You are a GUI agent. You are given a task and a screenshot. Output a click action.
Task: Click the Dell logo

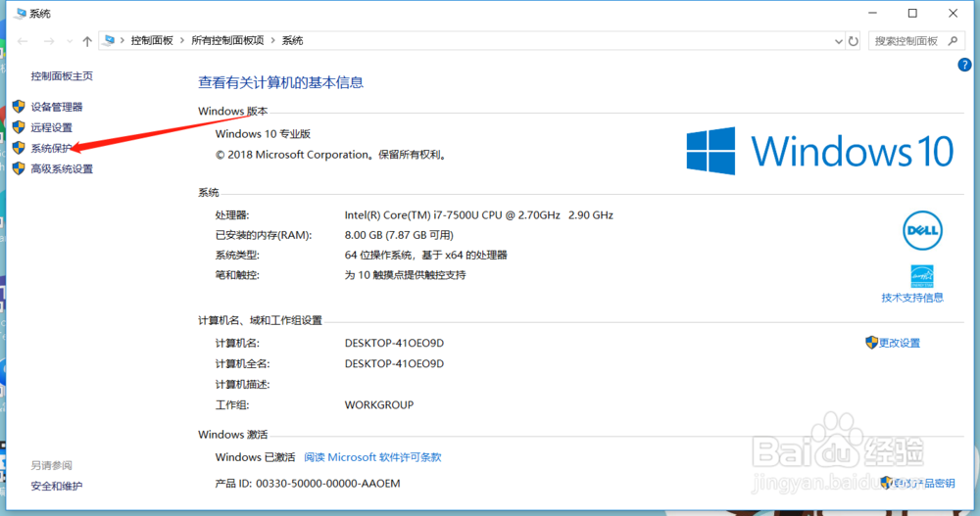tap(922, 230)
